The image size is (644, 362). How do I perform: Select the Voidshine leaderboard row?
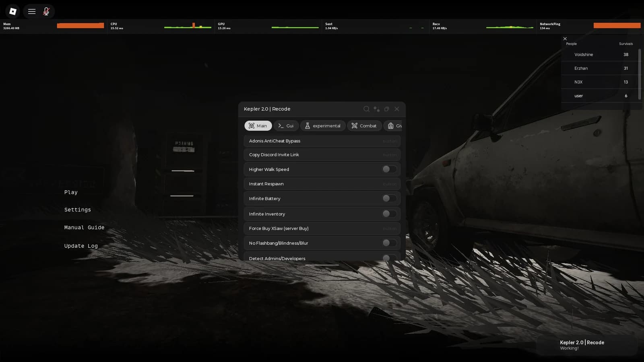coord(600,55)
